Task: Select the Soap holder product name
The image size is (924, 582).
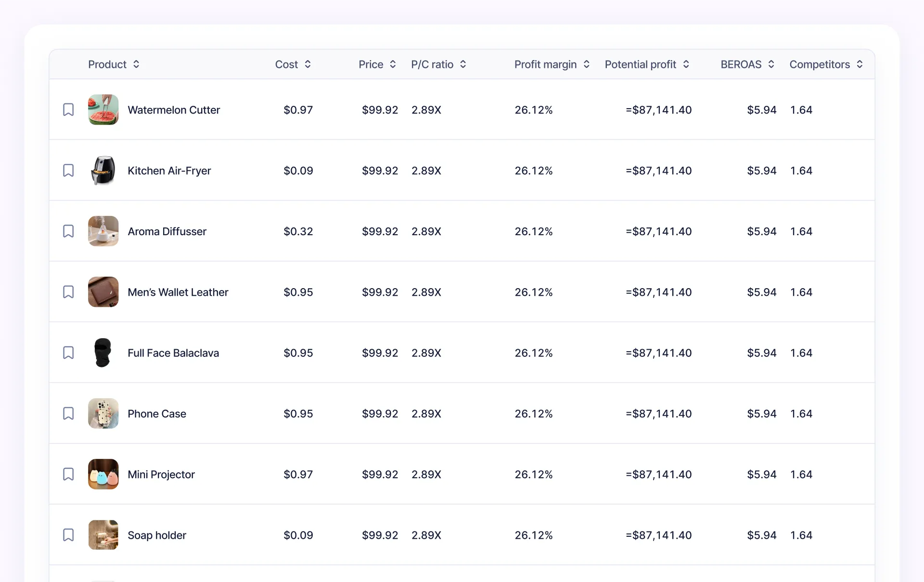Action: [157, 535]
